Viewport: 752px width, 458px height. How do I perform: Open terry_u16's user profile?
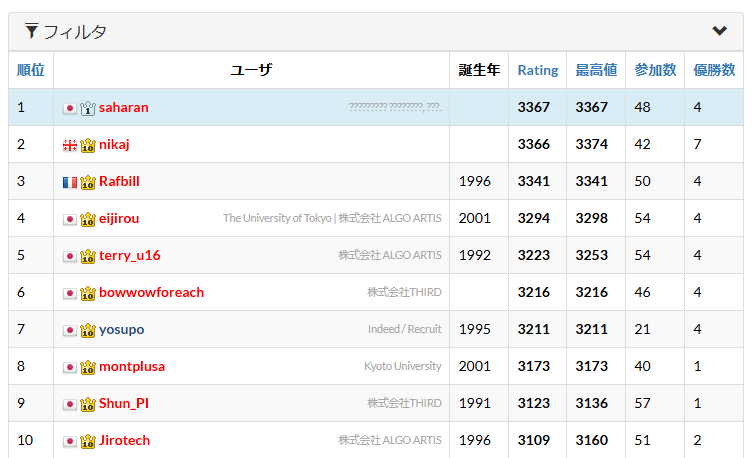[129, 255]
